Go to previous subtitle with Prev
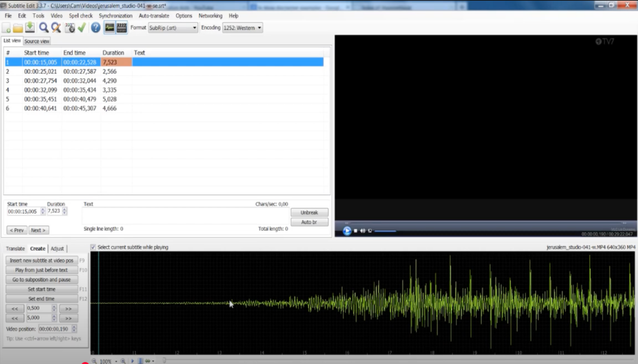 17,230
